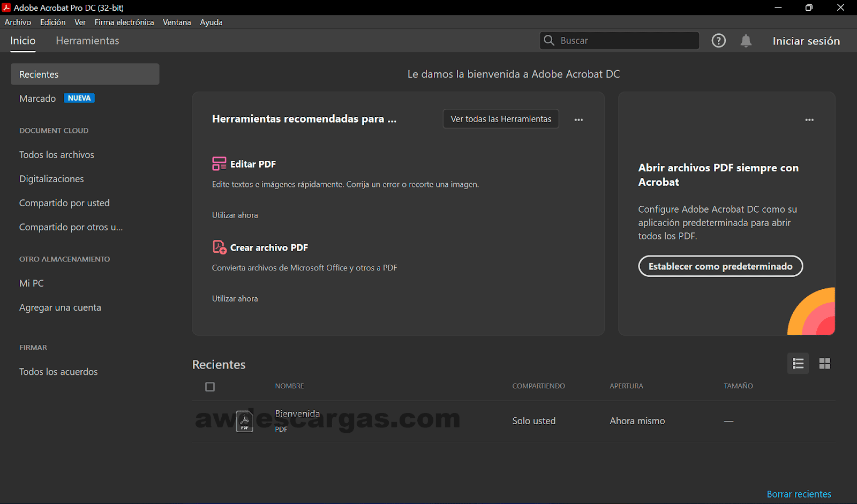Open the Ayuda menu
The height and width of the screenshot is (504, 857).
211,22
